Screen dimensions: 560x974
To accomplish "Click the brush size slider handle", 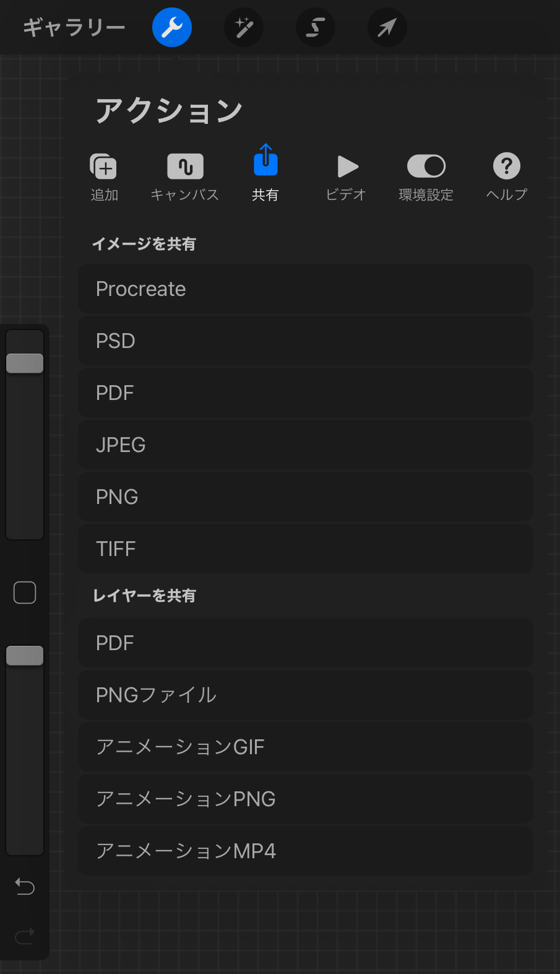I will click(25, 363).
